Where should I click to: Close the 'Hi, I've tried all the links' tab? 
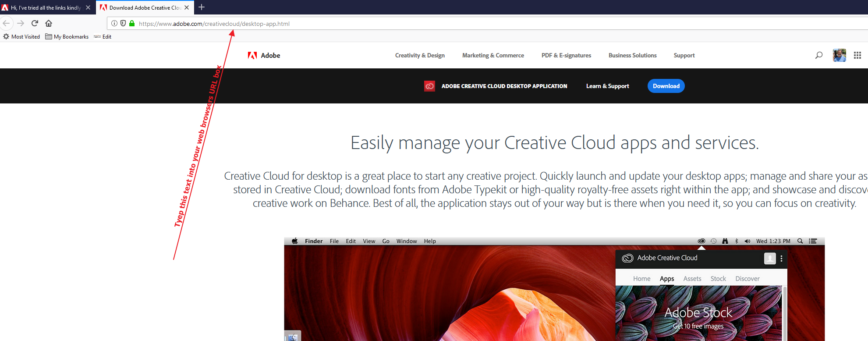pos(88,7)
